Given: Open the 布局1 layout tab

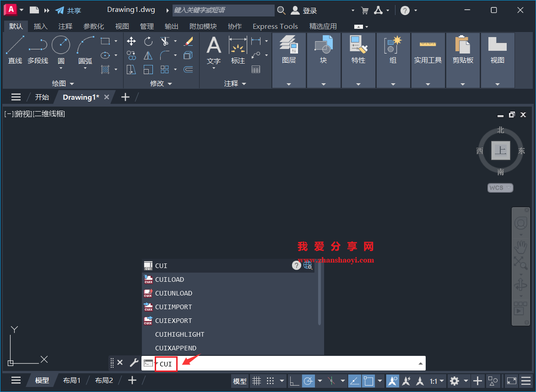Looking at the screenshot, I should tap(72, 380).
